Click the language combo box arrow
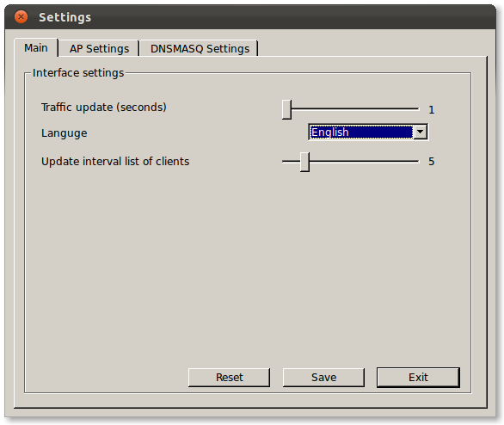The width and height of the screenshot is (504, 425). point(420,132)
